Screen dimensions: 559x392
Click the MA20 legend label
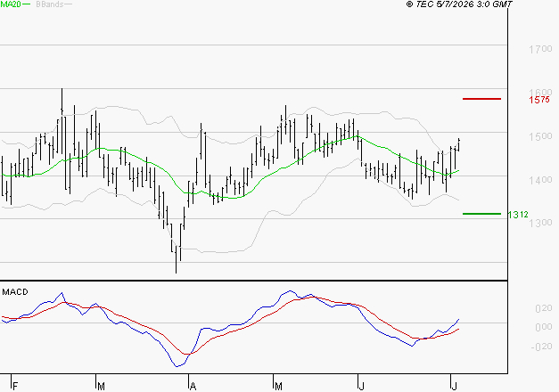[11, 4]
